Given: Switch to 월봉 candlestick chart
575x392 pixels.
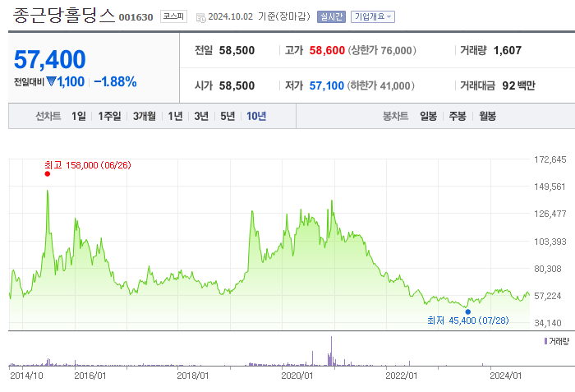Looking at the screenshot, I should point(487,117).
